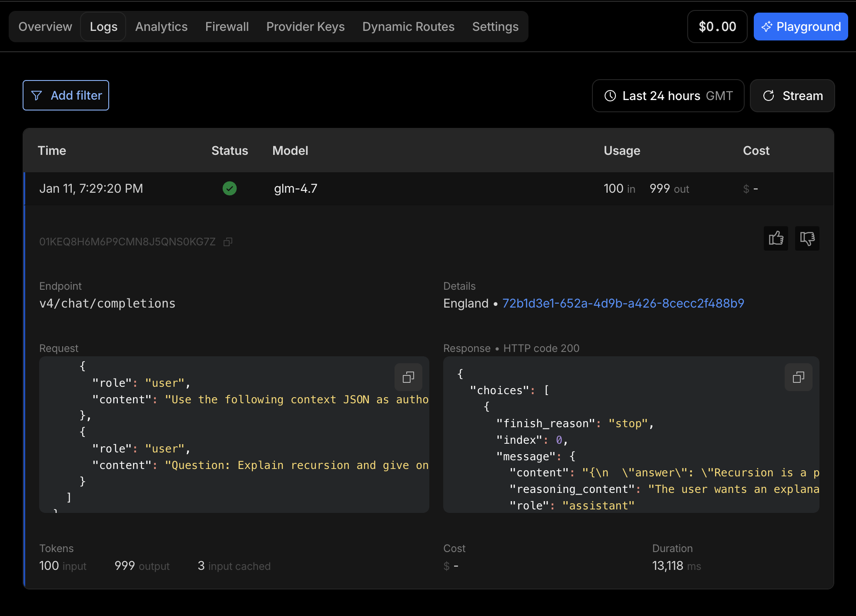The width and height of the screenshot is (856, 616).
Task: Copy the log ID 01KEQ8H6M6P9CMN8J5QNS0KG7Z
Action: 228,241
